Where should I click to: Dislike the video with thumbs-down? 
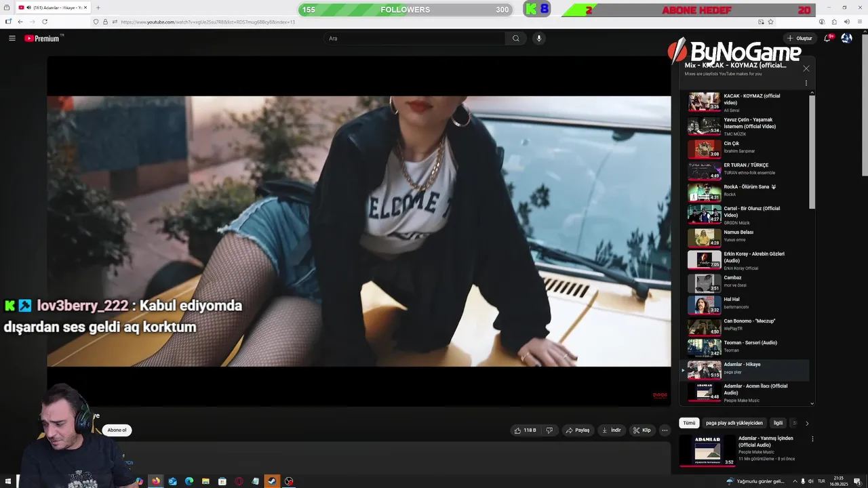(549, 430)
